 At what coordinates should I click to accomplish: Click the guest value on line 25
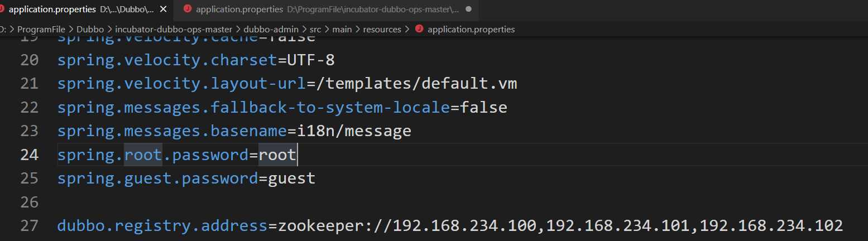(x=292, y=179)
